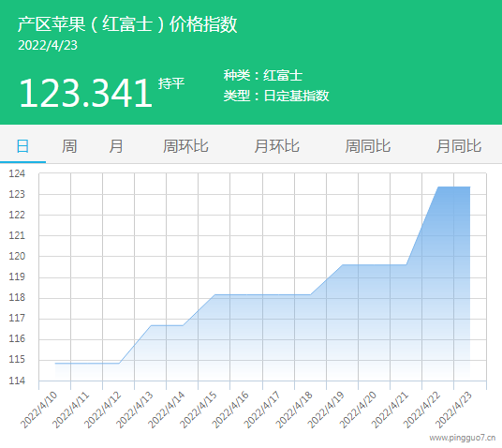Click the 124 y-axis label
Screen dimensions: 502x448
tap(17, 173)
